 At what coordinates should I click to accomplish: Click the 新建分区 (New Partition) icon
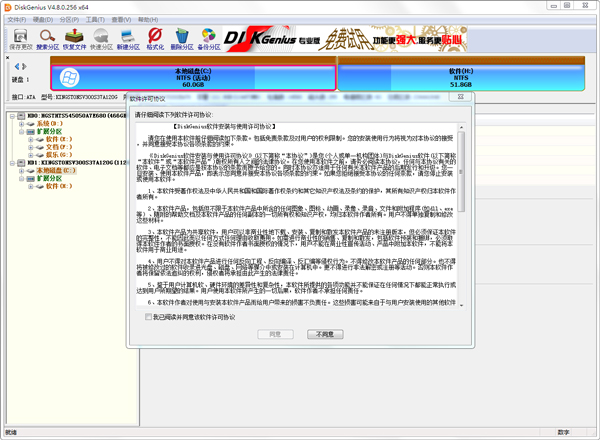coord(128,38)
